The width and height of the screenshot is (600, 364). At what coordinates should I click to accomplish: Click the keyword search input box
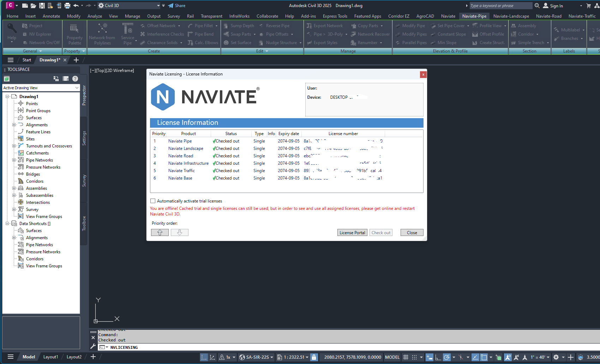(501, 6)
